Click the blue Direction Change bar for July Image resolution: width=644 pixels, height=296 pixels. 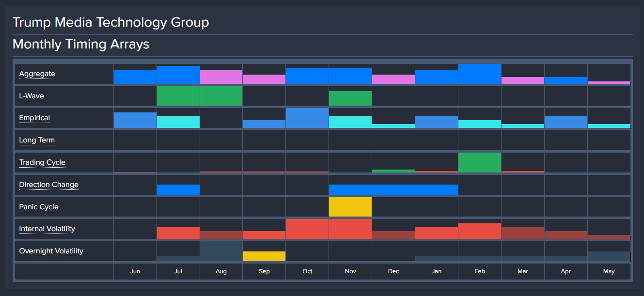pyautogui.click(x=178, y=189)
